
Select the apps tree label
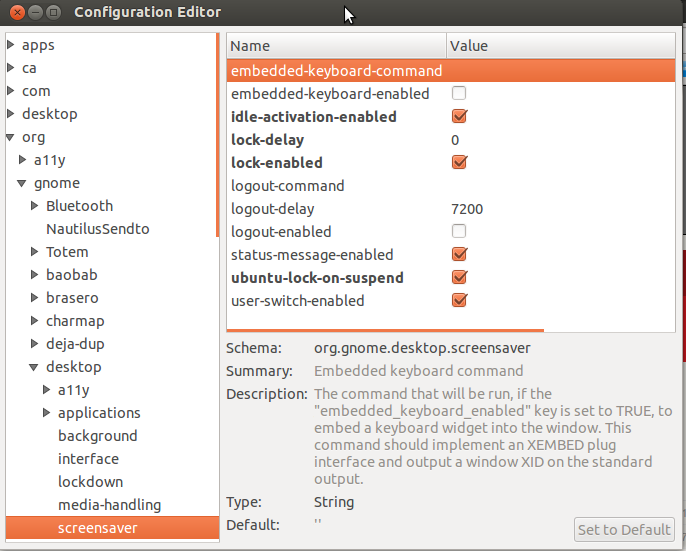pos(38,45)
